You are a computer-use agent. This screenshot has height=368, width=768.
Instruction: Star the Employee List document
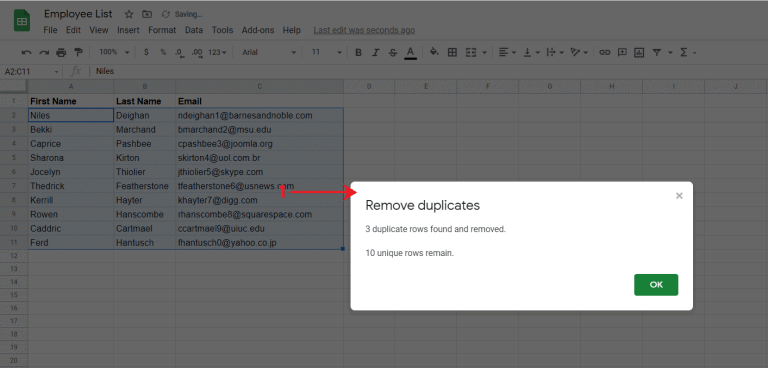pos(128,14)
